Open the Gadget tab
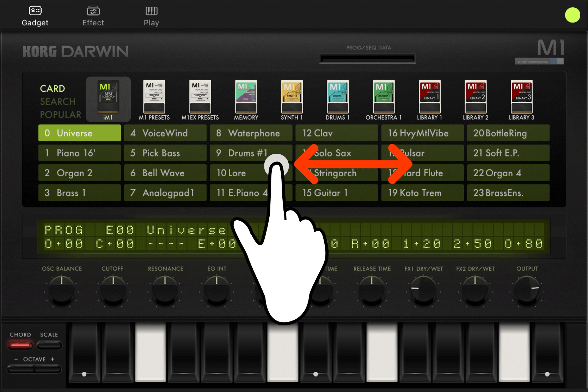Screen dimensions: 588x392 35,16
